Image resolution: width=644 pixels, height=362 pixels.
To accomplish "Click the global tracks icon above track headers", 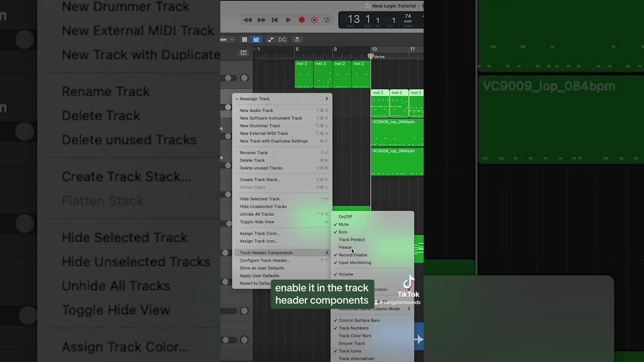I will click(244, 53).
